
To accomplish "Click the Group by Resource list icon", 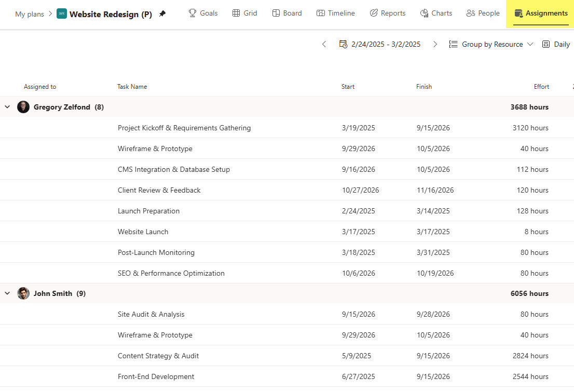I will point(453,44).
